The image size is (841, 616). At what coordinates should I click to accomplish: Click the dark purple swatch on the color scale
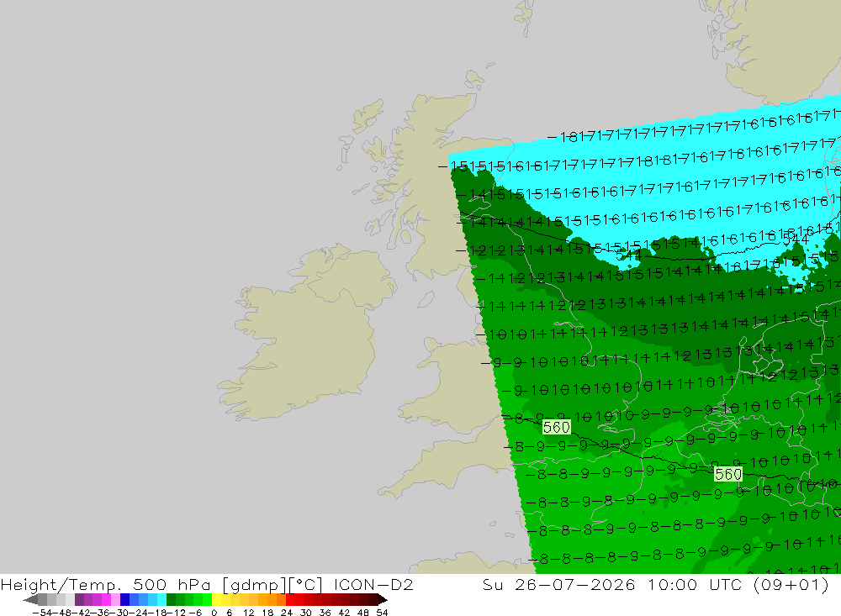coord(79,600)
